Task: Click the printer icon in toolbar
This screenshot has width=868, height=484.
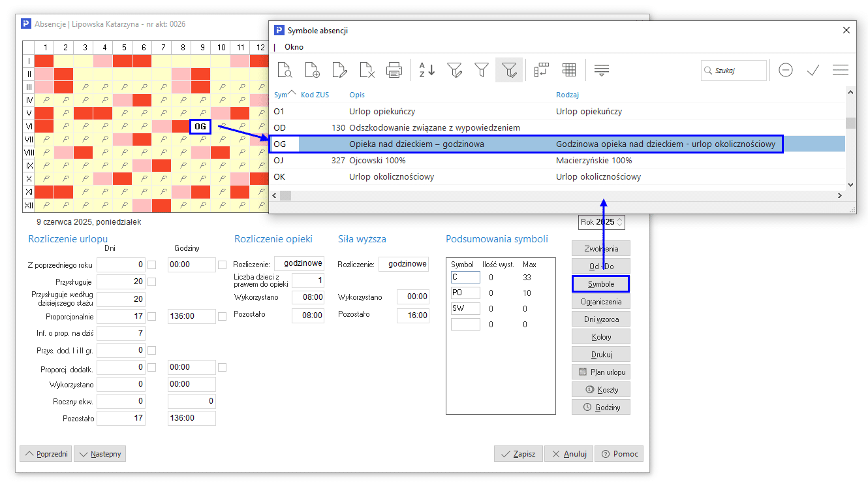Action: click(x=394, y=70)
